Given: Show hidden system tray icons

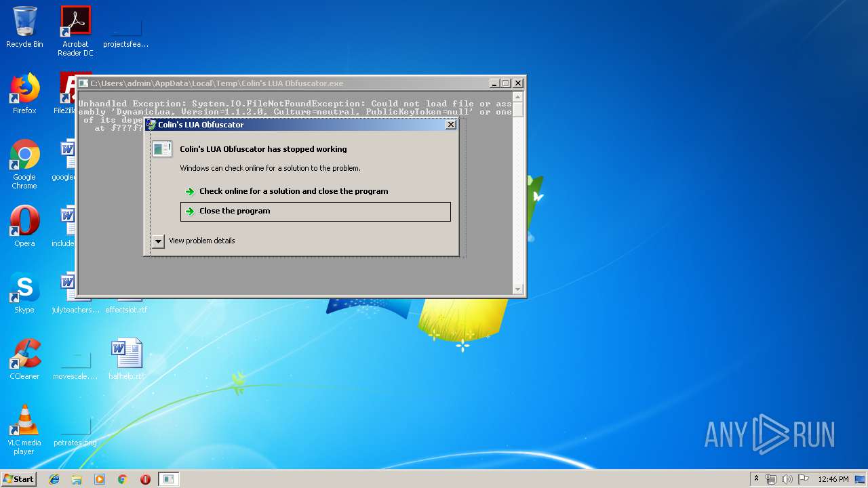Looking at the screenshot, I should tap(756, 479).
